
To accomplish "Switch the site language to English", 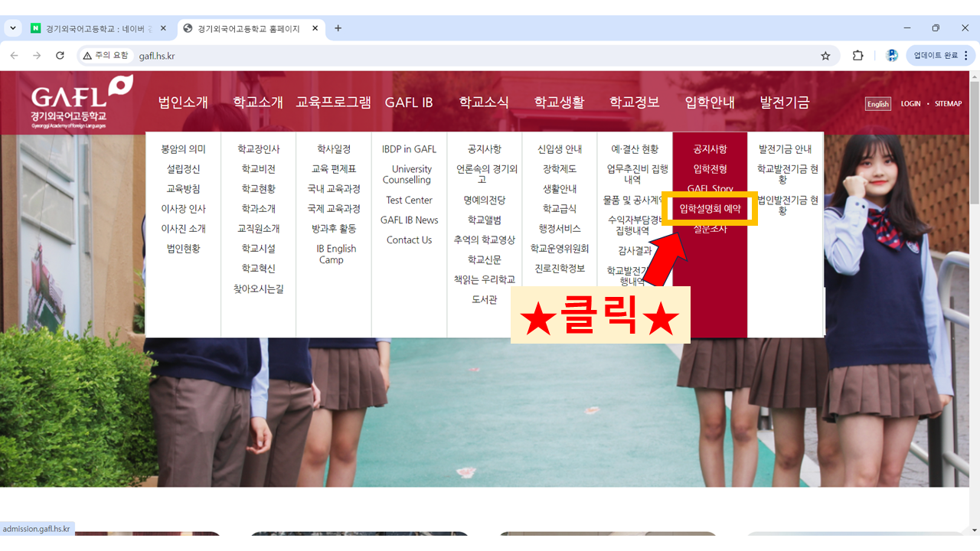I will tap(878, 104).
